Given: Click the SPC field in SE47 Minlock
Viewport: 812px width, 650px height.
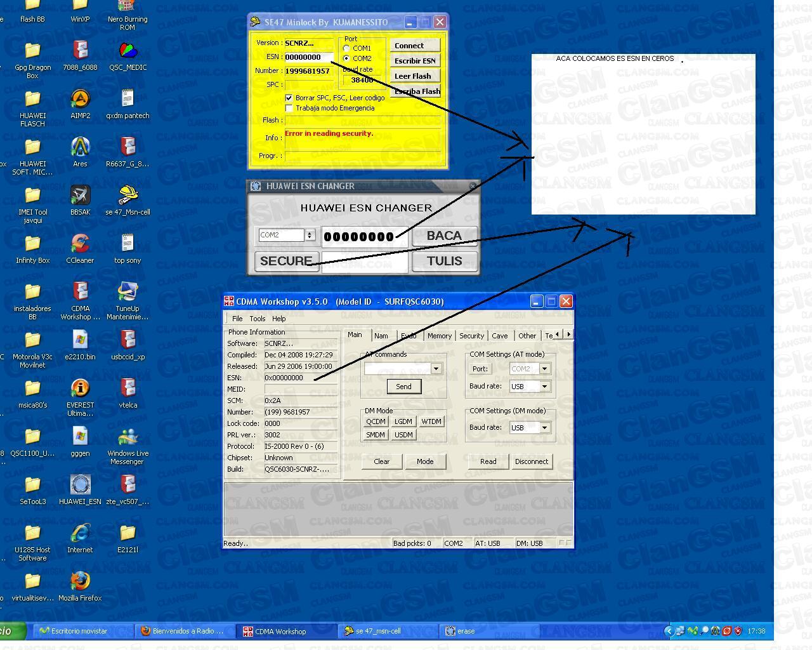Looking at the screenshot, I should pos(308,84).
